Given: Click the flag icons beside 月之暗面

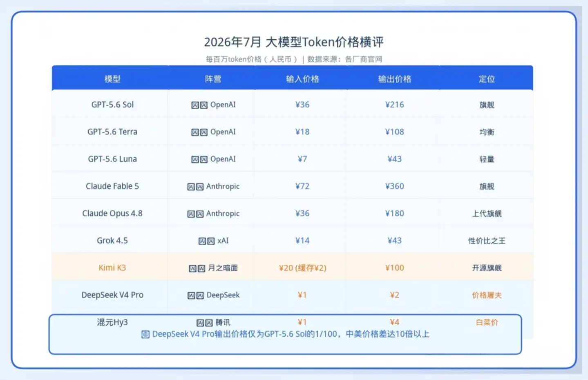Looking at the screenshot, I should click(197, 268).
